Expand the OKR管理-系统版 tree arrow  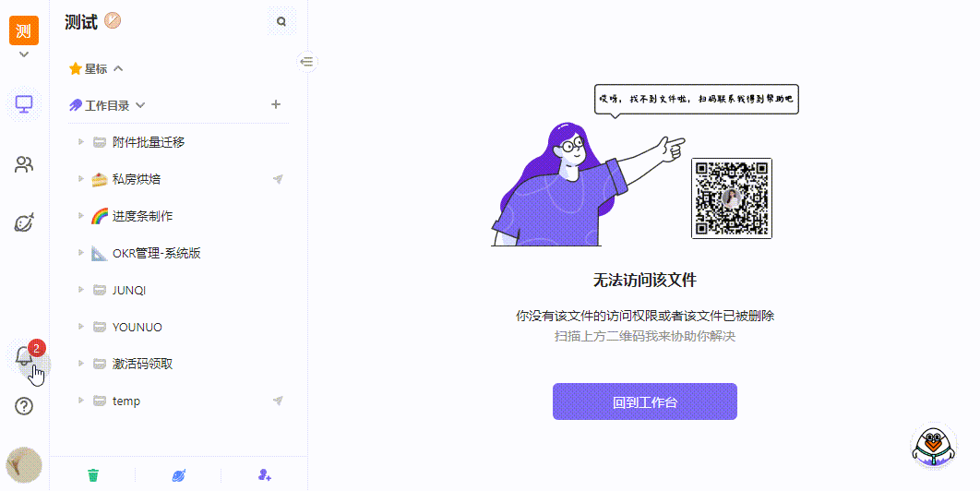pyautogui.click(x=80, y=253)
